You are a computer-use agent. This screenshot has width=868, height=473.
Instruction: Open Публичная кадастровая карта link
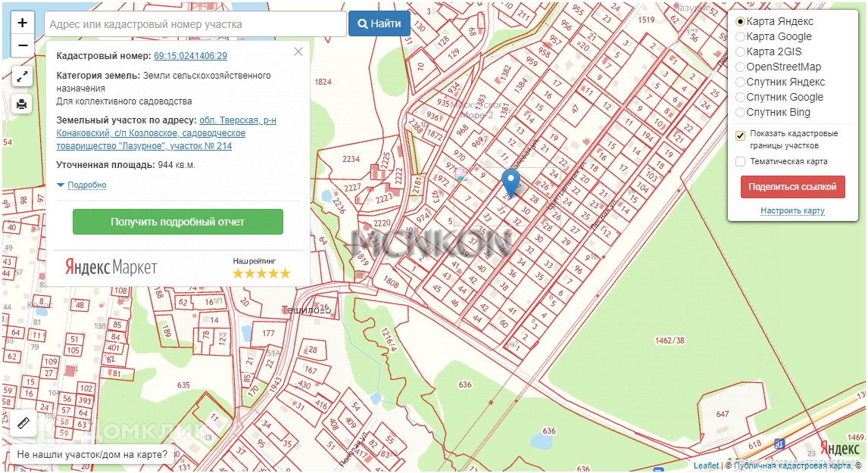[x=793, y=465]
